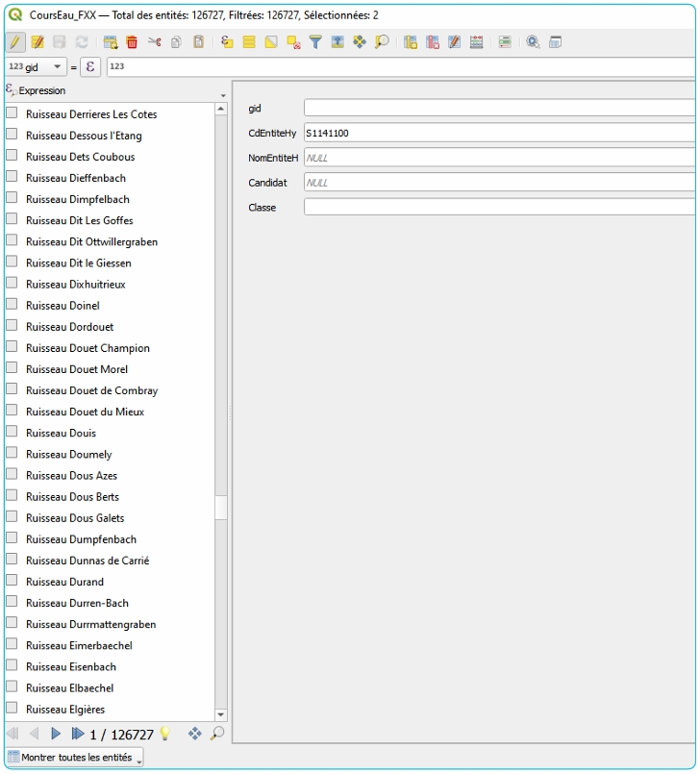Screen dimensions: 700x774
Task: Click the NomEntiteH NULL input field
Action: click(x=498, y=158)
